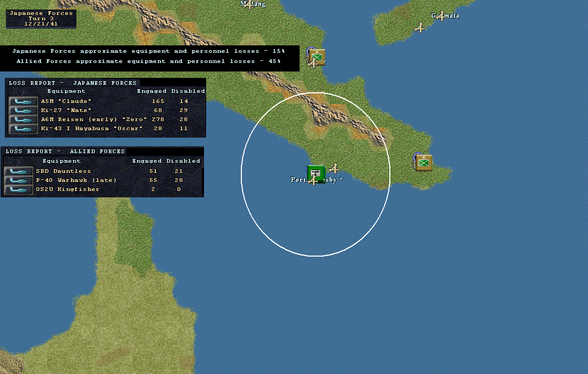Click the Zero engaged value 278
The image size is (588, 374).
(158, 119)
